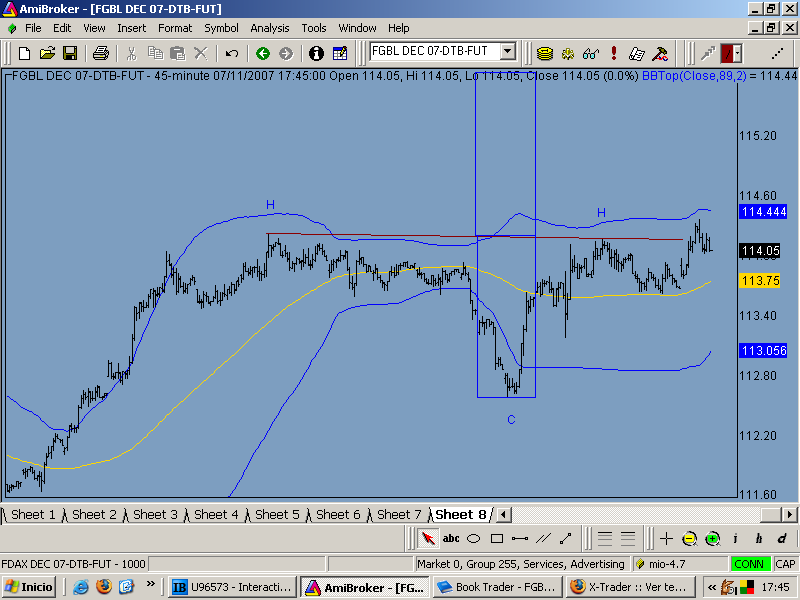Select the first Fibonacci lines tool

click(605, 538)
